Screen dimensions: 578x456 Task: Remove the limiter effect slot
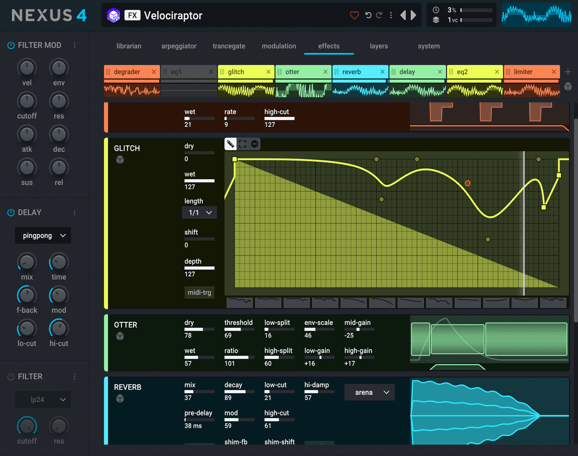[554, 72]
